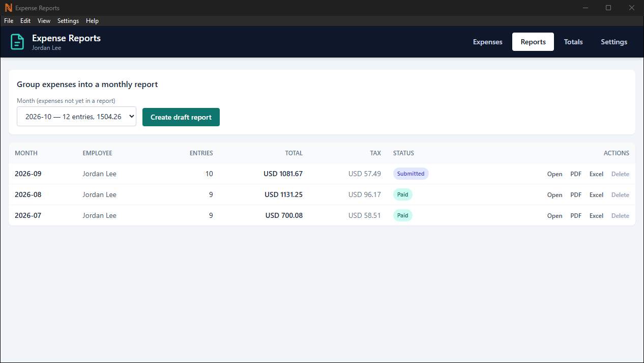Click Create draft report button
This screenshot has height=363, width=644.
click(181, 117)
